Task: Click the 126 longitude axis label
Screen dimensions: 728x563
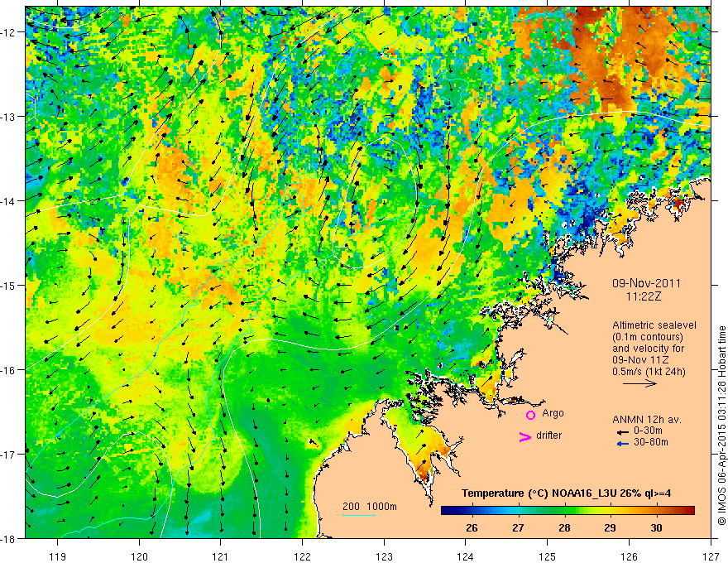Action: point(629,544)
